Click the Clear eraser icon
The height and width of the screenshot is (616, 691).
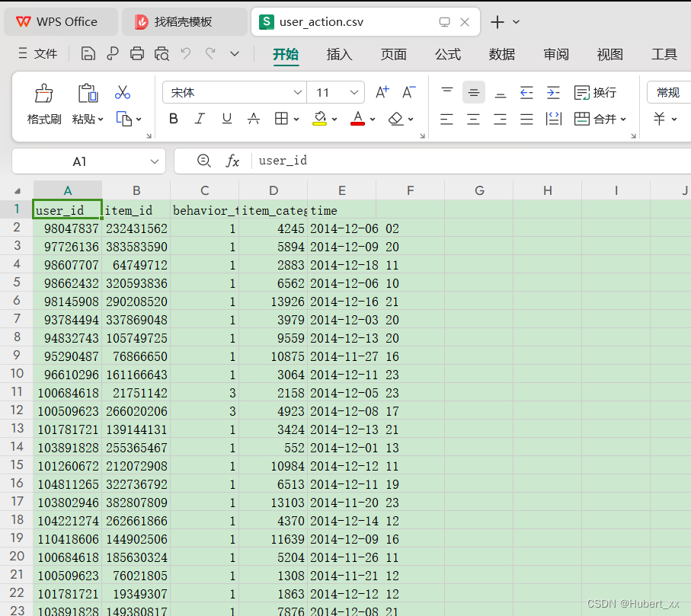point(395,119)
